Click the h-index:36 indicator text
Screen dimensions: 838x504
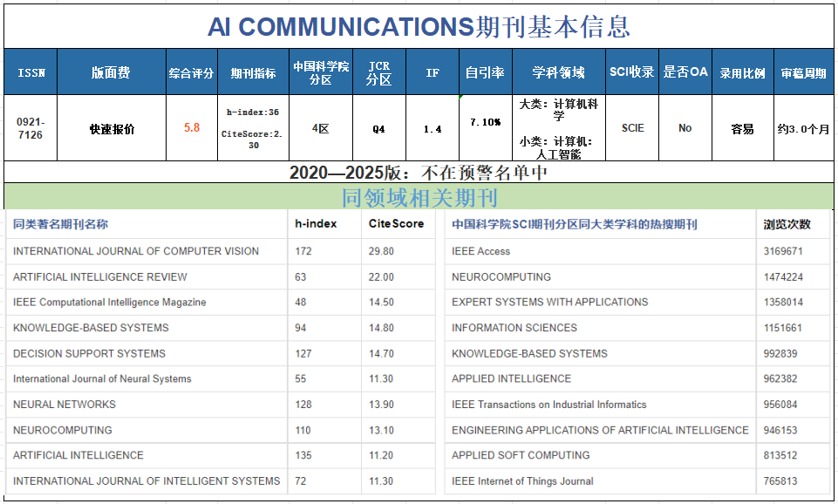point(253,112)
